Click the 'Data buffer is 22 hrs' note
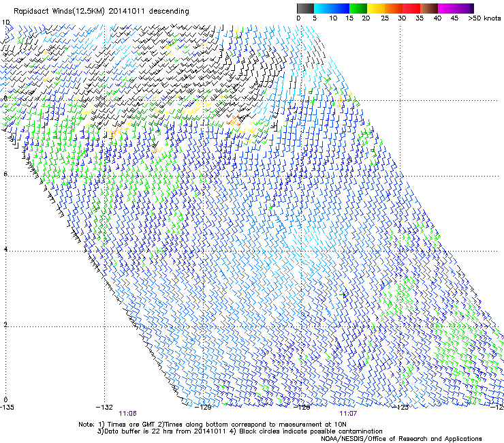This screenshot has height=443, width=504. pos(240,431)
